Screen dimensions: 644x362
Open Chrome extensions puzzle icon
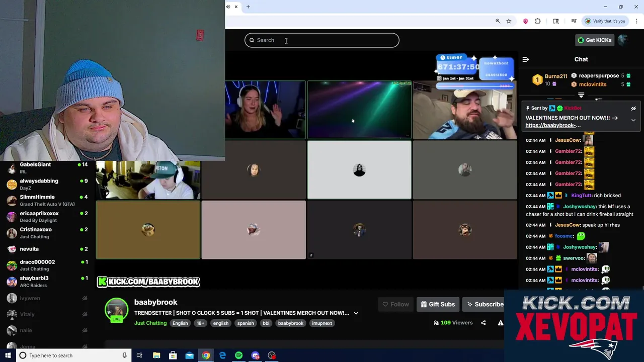tap(538, 21)
